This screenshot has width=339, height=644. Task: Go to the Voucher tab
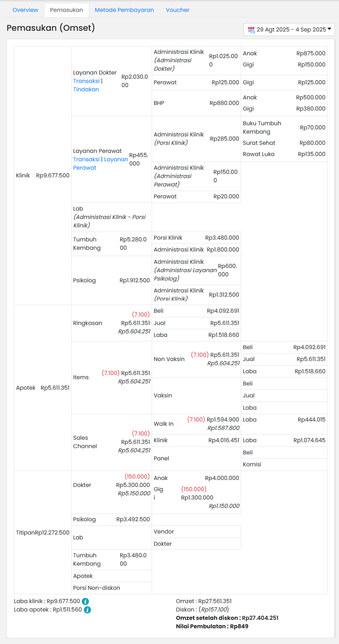tap(178, 10)
